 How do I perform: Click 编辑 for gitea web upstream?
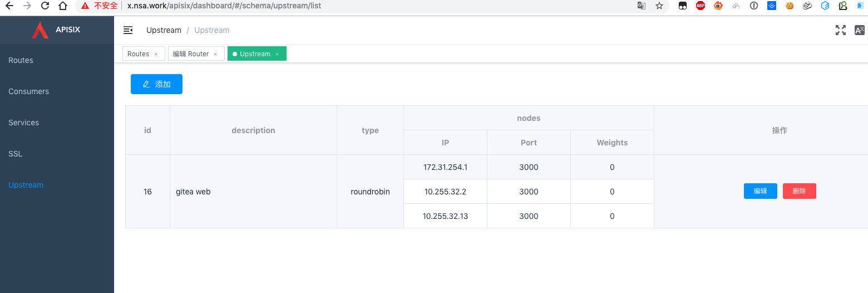(x=760, y=191)
